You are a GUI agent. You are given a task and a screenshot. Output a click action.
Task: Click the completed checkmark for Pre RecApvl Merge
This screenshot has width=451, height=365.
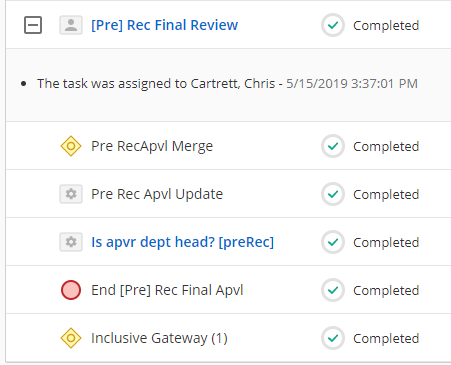[333, 146]
